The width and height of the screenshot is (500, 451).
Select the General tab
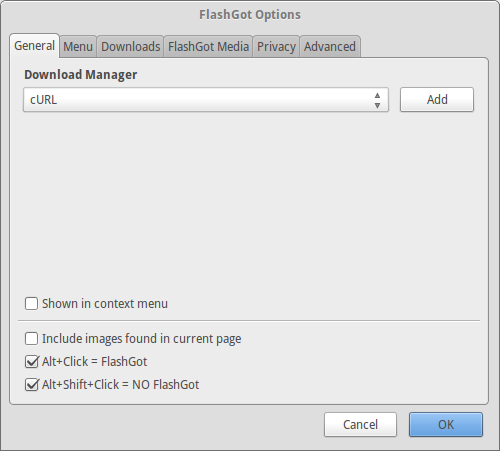pyautogui.click(x=34, y=46)
